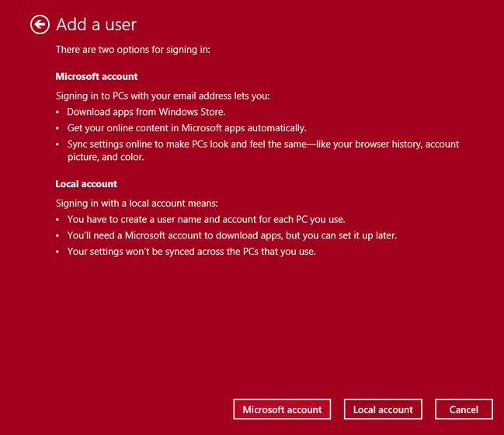The height and width of the screenshot is (435, 504).
Task: Choose the Microsoft account button
Action: pyautogui.click(x=282, y=409)
